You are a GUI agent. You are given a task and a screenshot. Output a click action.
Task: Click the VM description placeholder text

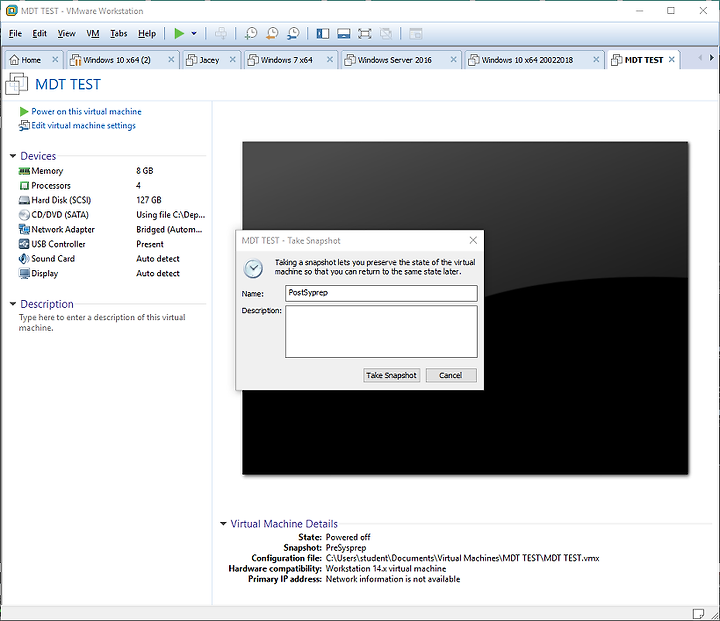pos(102,322)
